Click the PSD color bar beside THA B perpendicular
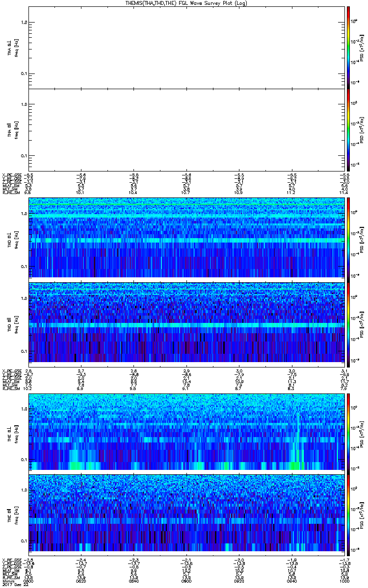This screenshot has width=368, height=588. click(348, 47)
